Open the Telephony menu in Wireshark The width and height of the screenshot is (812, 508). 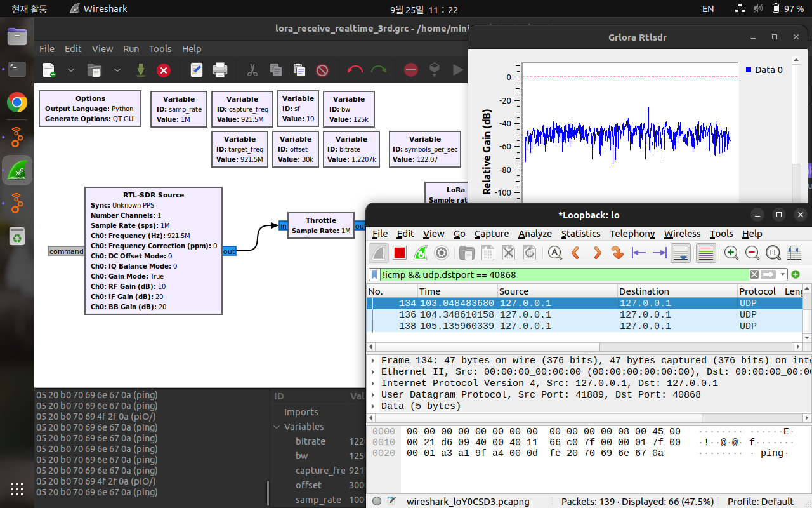tap(632, 234)
